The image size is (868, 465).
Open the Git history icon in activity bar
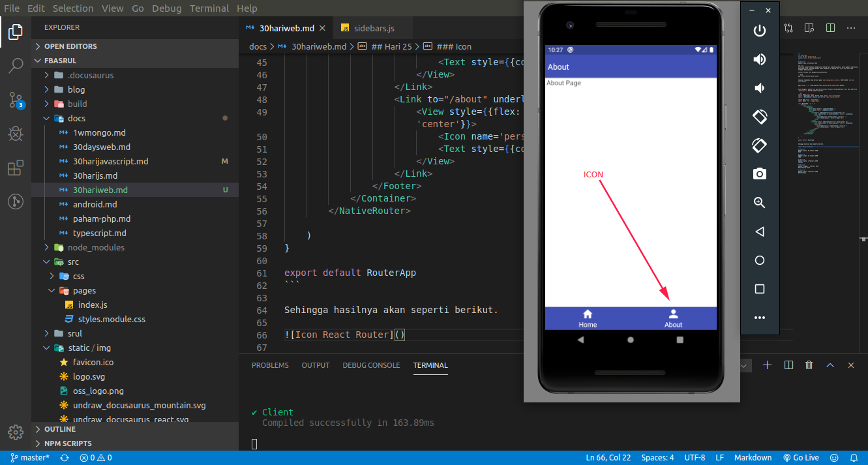[x=16, y=202]
